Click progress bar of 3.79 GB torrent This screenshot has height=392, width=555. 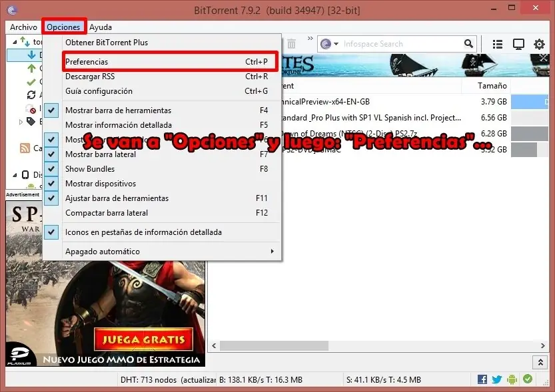[x=530, y=102]
